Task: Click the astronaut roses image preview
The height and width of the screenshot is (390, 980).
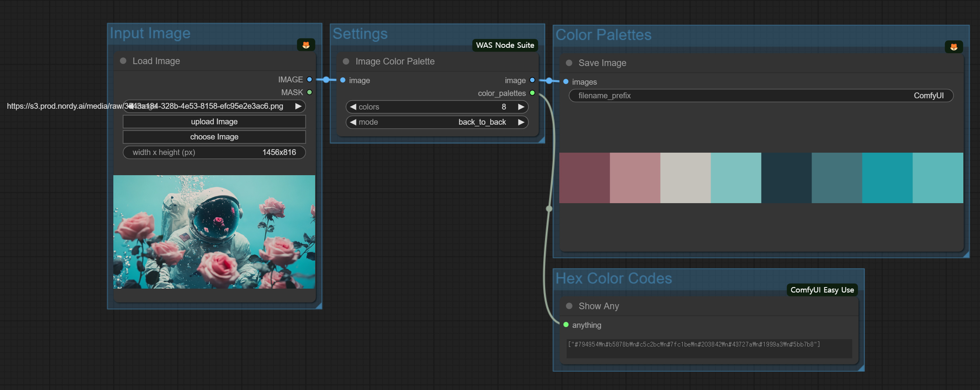Action: pos(214,232)
